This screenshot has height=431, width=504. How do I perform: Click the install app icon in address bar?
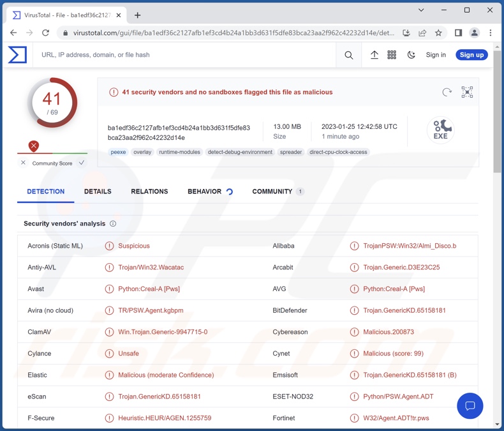pos(406,33)
